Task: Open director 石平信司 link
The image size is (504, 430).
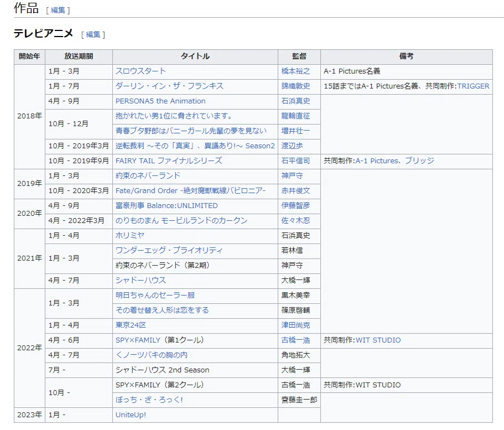Action: point(296,161)
